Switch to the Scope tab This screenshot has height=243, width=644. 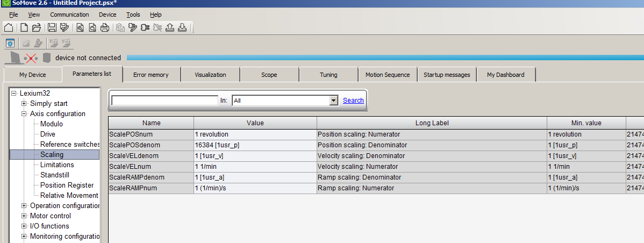click(x=269, y=75)
